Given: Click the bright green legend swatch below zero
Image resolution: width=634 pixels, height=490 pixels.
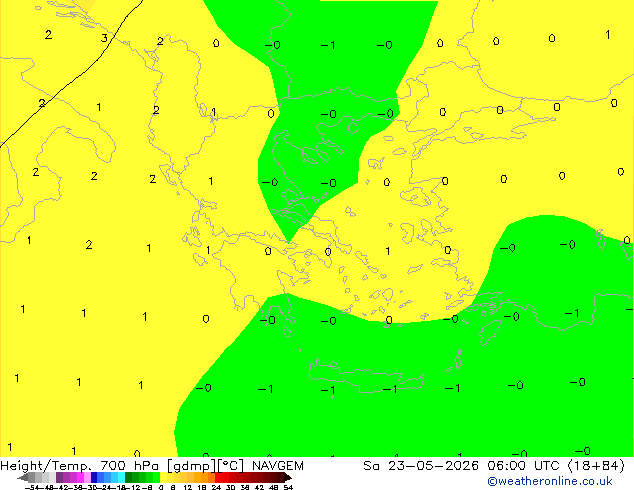Looking at the screenshot, I should pyautogui.click(x=156, y=478).
